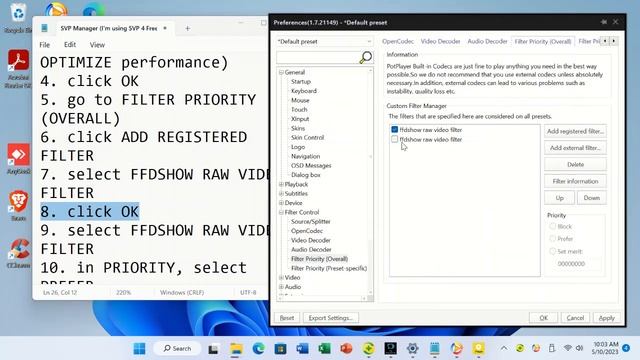Show hidden system tray icons
Viewport: 640px width, 360px height.
(x=504, y=348)
